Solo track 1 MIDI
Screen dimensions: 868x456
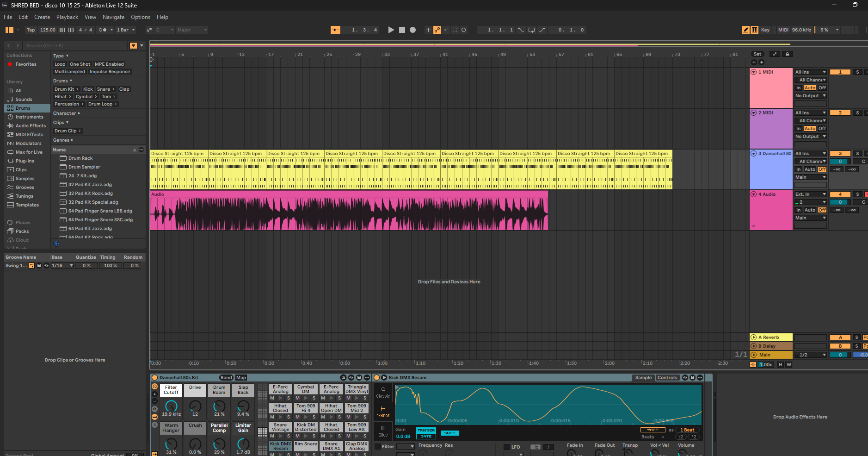point(857,72)
